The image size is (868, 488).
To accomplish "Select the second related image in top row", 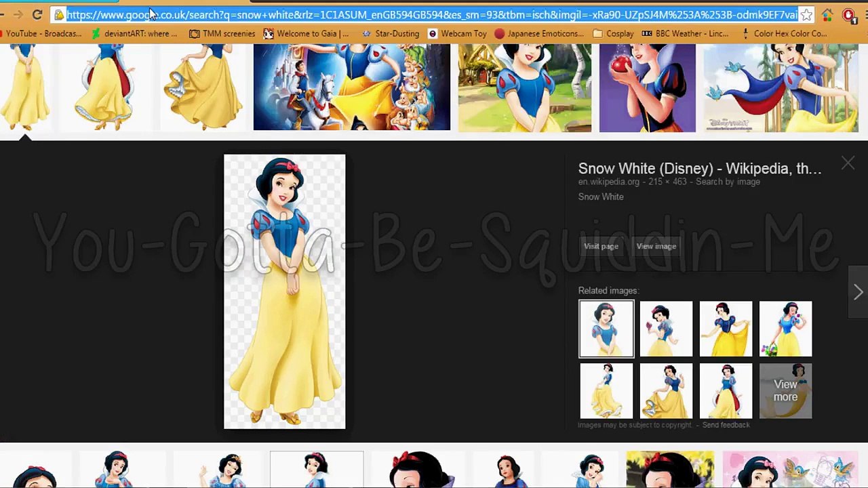I will (x=666, y=329).
